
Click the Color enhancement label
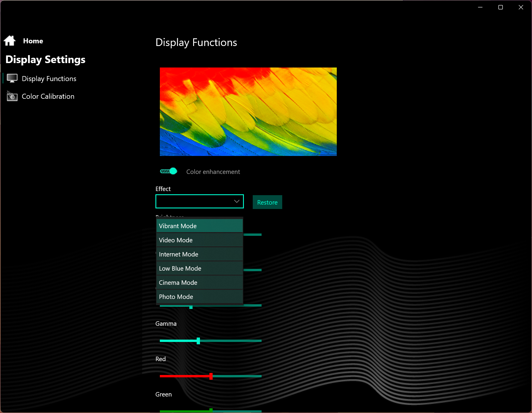point(213,172)
